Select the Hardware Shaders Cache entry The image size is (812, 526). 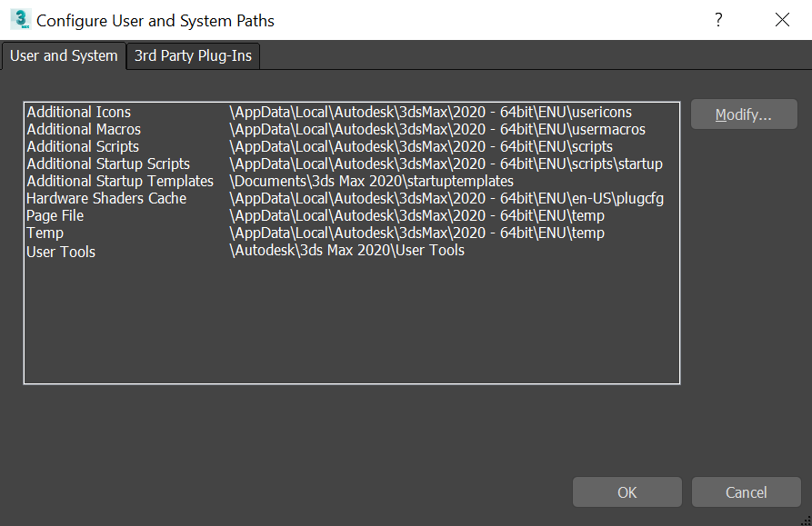coord(106,199)
